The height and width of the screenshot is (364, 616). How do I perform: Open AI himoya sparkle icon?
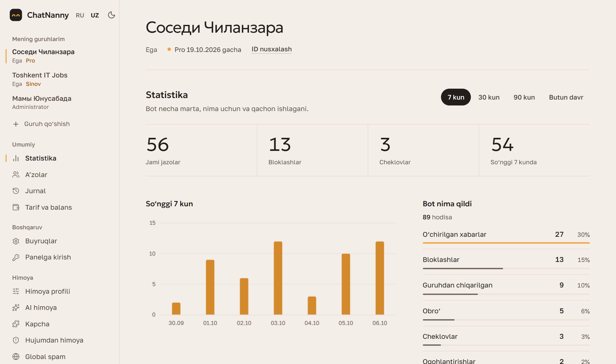point(16,308)
